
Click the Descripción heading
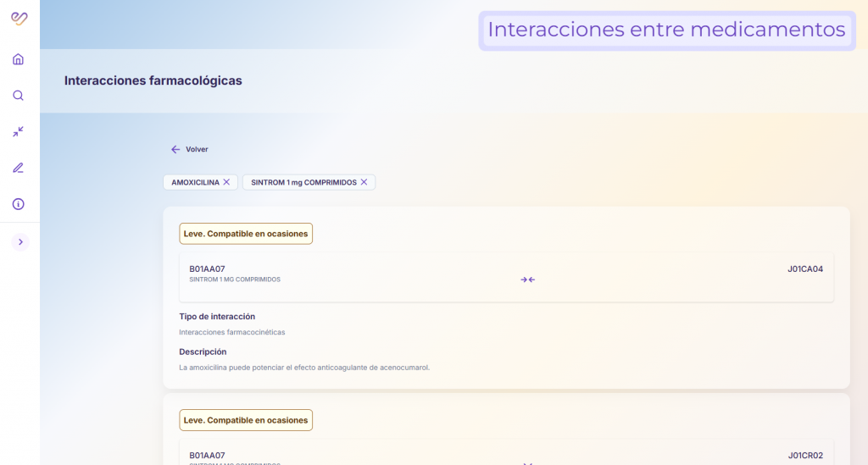(203, 352)
